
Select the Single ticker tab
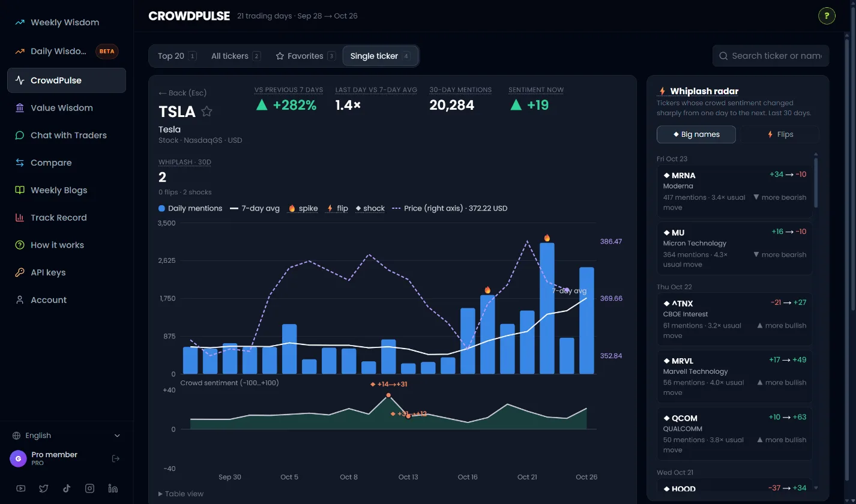tap(380, 56)
